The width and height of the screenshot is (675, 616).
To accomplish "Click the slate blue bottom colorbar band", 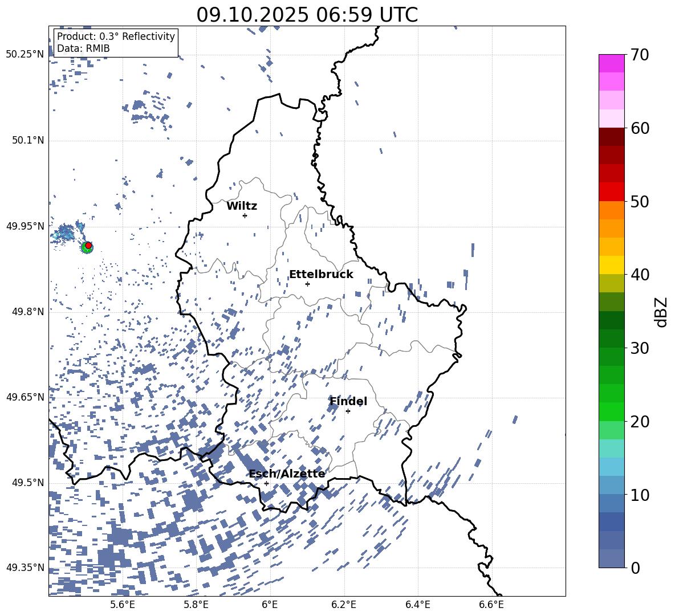I will click(611, 559).
